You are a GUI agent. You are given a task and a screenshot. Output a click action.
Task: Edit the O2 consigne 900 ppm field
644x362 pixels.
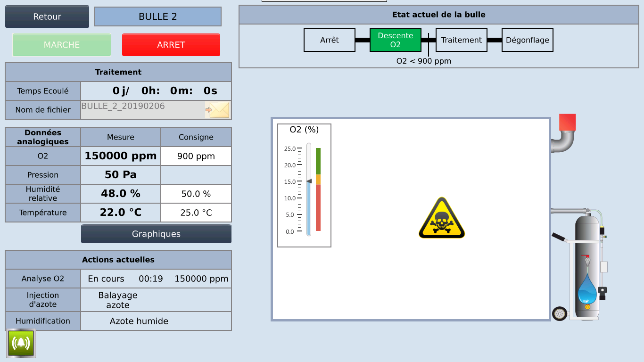click(x=196, y=156)
